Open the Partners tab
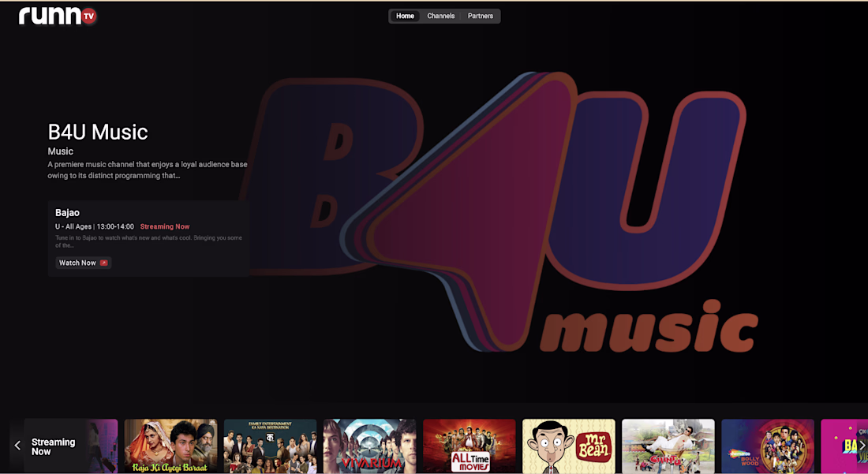The width and height of the screenshot is (868, 474). (481, 16)
